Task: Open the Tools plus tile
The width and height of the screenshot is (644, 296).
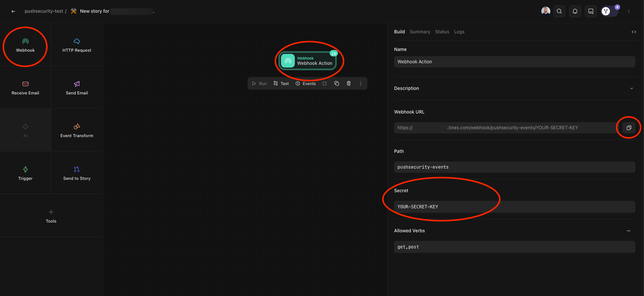Action: click(x=51, y=215)
